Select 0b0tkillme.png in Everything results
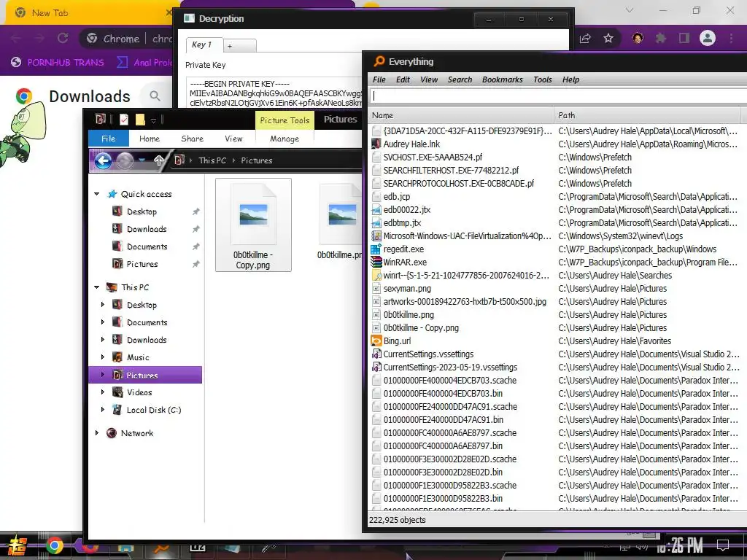This screenshot has width=747, height=560. point(409,315)
